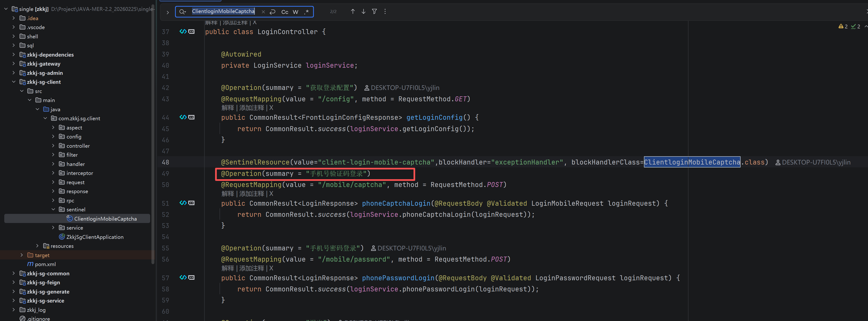868x321 pixels.
Task: Open the warnings inspection indicator
Action: (x=843, y=27)
